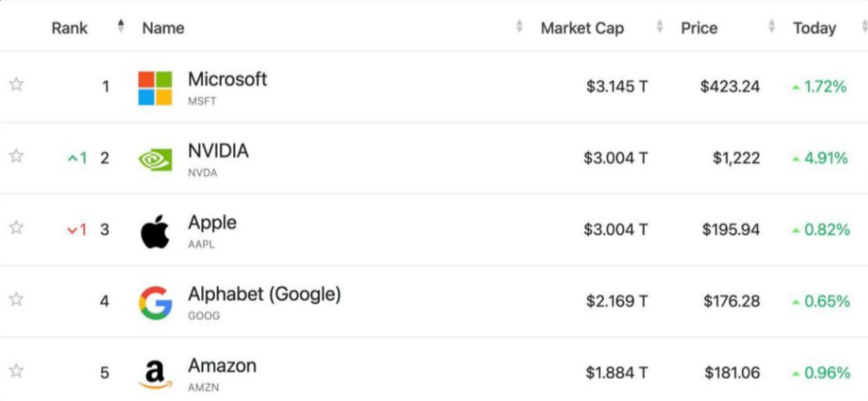Toggle the Amazon watchlist star

[x=16, y=371]
